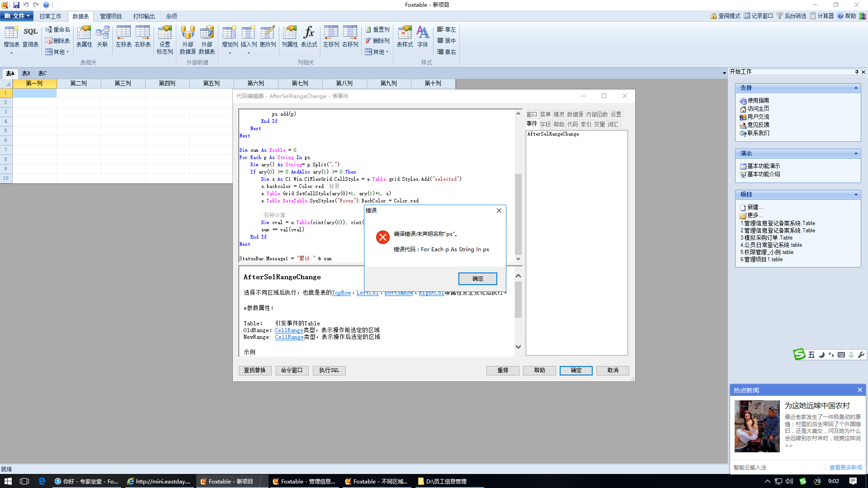Open the Windows Start menu
Screen dimensions: 868x488
point(8,481)
